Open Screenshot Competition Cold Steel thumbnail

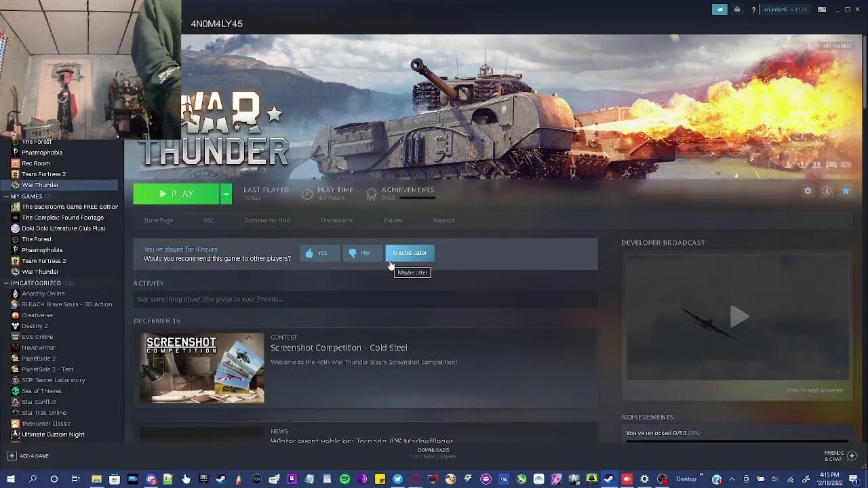[x=202, y=368]
